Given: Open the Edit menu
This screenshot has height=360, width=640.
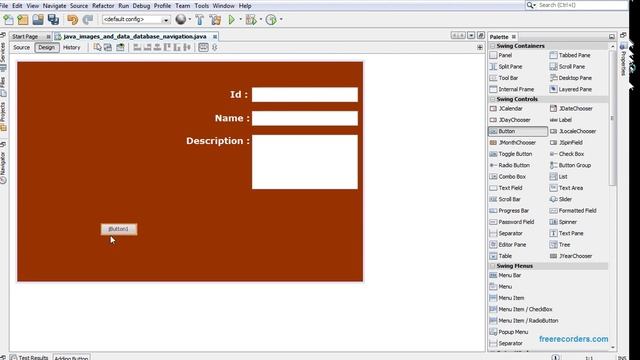Looking at the screenshot, I should [17, 6].
